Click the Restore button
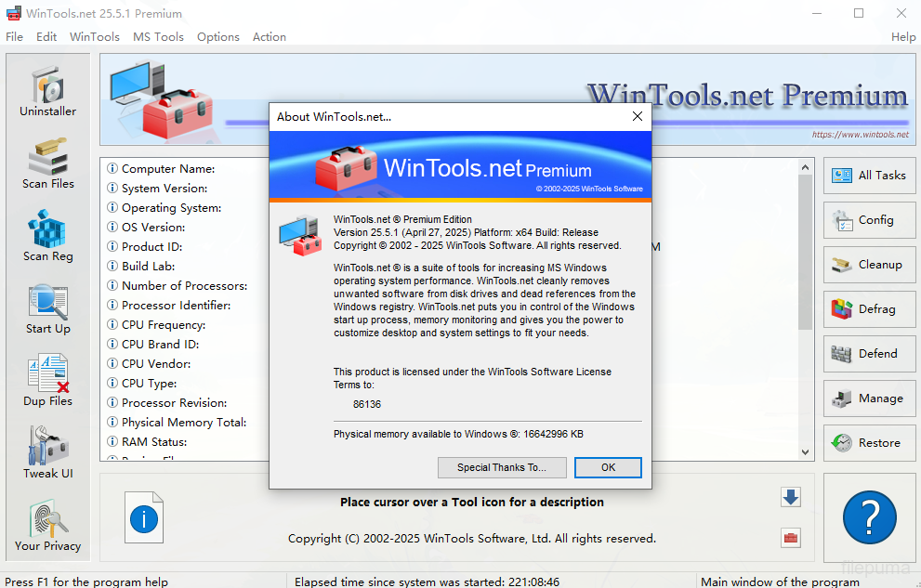This screenshot has height=588, width=921. click(869, 443)
